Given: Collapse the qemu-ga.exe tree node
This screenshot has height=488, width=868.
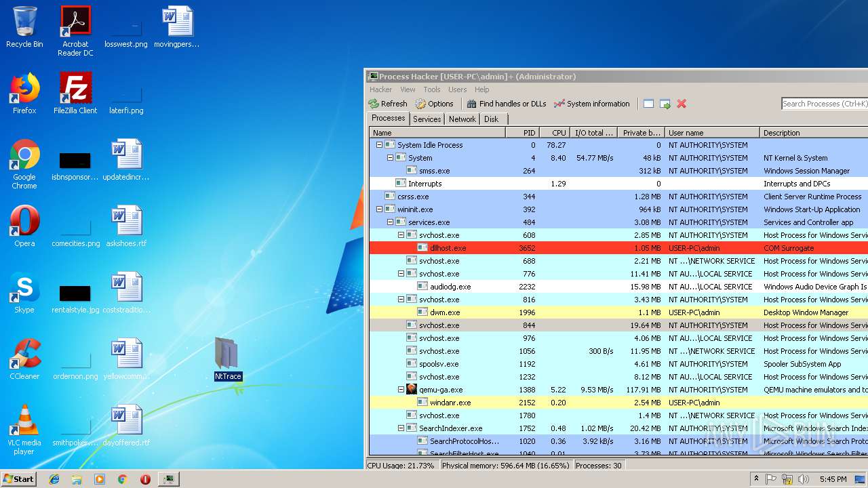Looking at the screenshot, I should pos(401,390).
